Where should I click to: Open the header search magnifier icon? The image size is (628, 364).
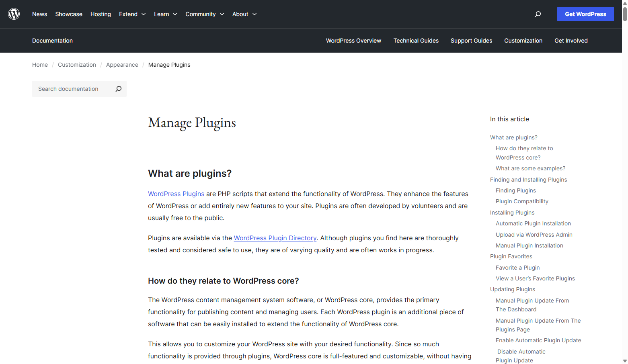(538, 14)
